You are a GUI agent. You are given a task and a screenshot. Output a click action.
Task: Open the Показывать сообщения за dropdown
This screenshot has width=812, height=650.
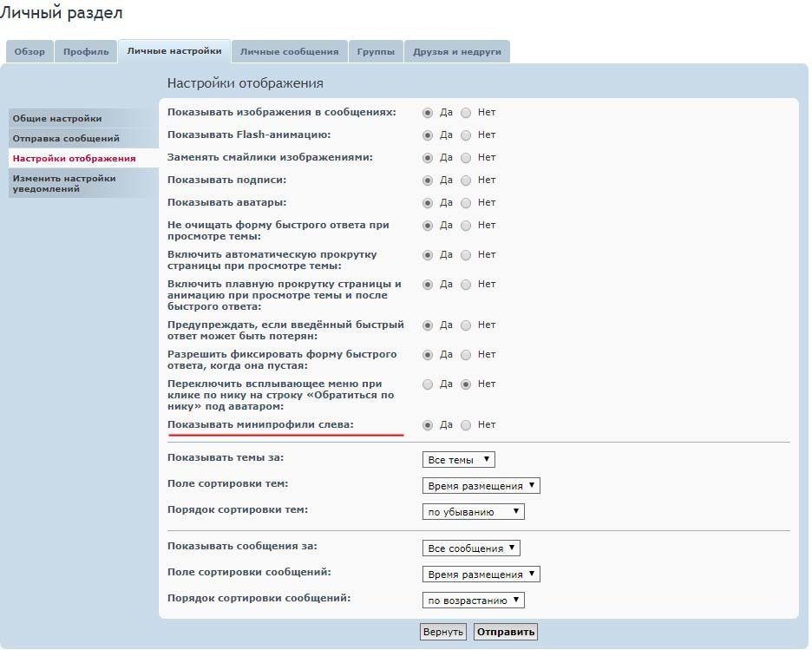coord(471,548)
